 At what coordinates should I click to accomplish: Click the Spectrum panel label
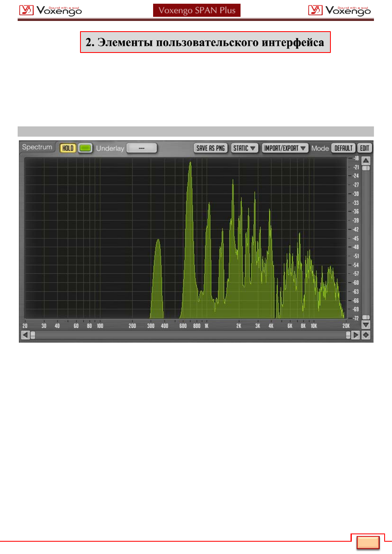[x=37, y=147]
